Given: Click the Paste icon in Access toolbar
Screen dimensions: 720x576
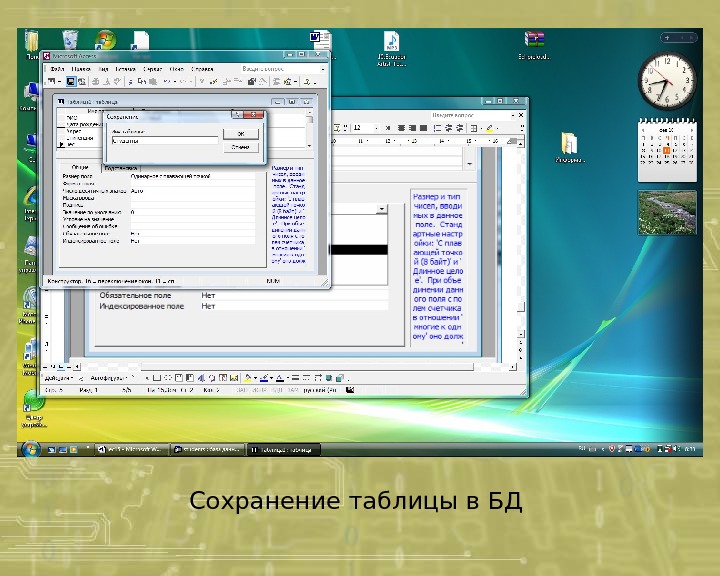Looking at the screenshot, I should point(153,82).
